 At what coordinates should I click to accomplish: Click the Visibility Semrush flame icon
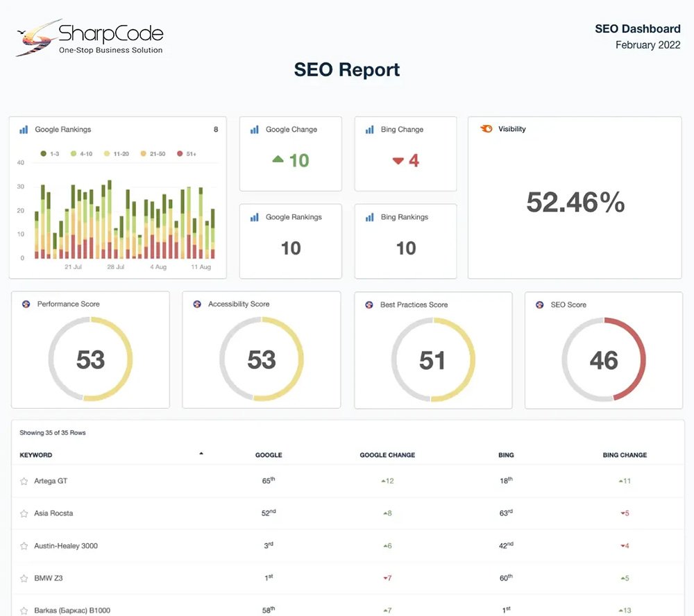tap(486, 129)
